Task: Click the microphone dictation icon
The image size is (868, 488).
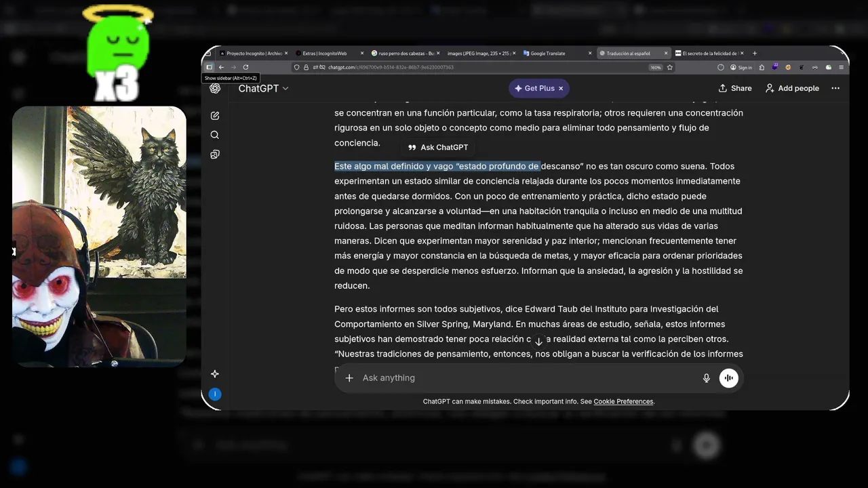Action: click(x=707, y=378)
